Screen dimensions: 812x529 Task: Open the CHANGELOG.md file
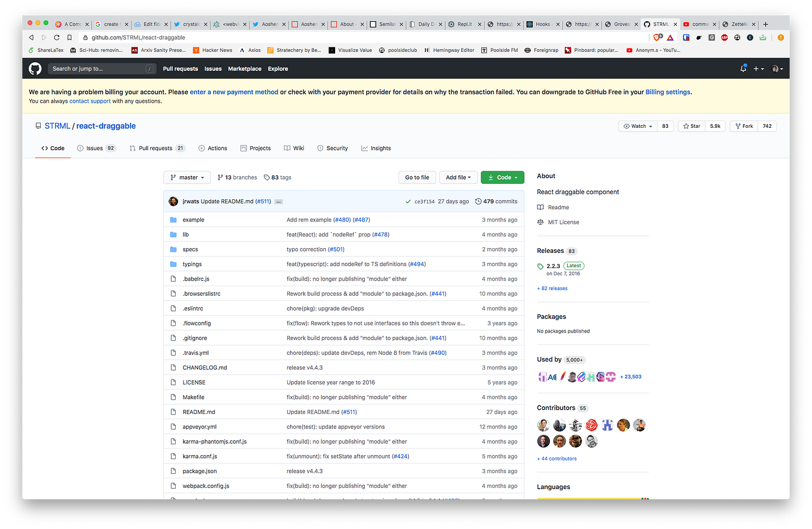[205, 368]
